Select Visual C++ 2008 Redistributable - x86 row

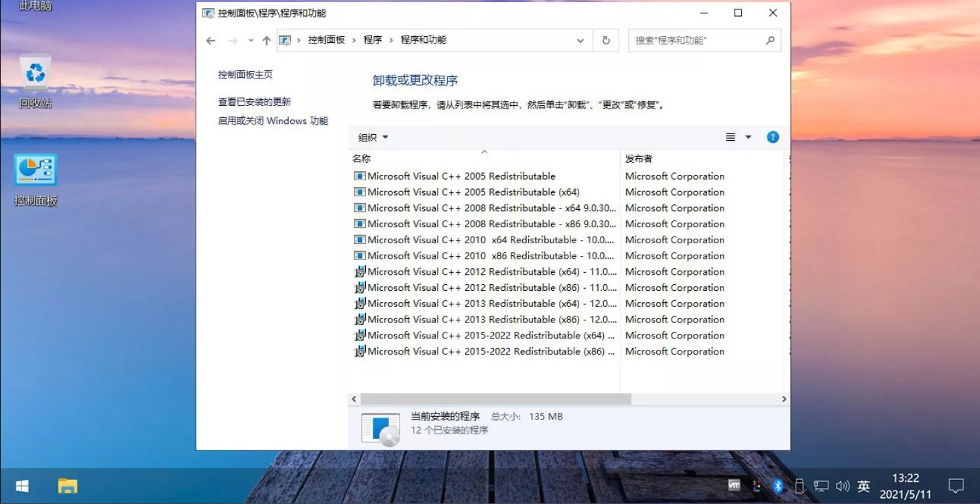coord(484,224)
